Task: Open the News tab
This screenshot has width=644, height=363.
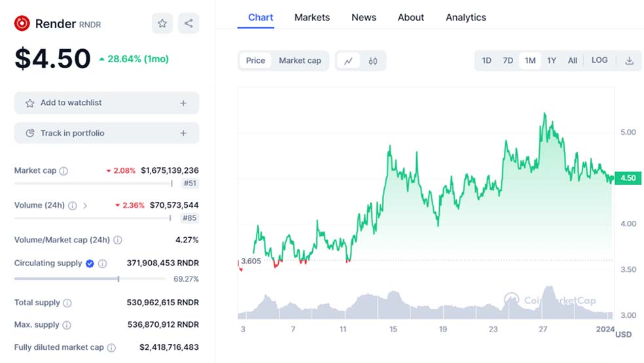Action: pyautogui.click(x=364, y=17)
